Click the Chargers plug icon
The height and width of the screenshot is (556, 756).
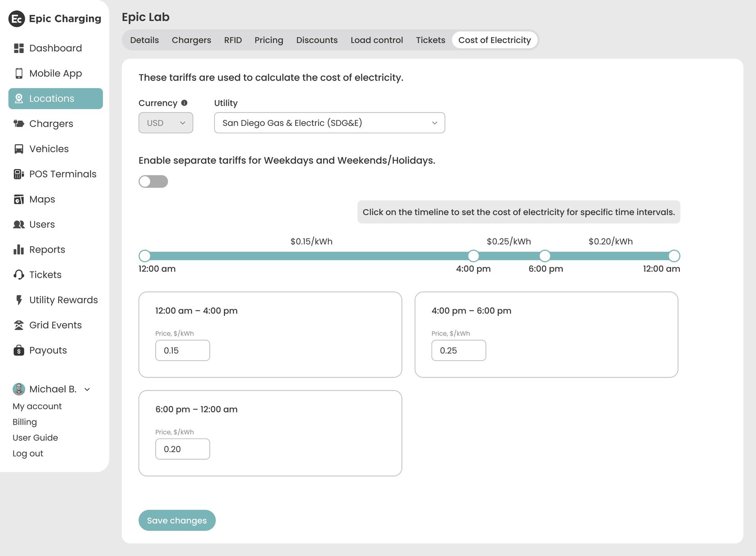point(18,124)
